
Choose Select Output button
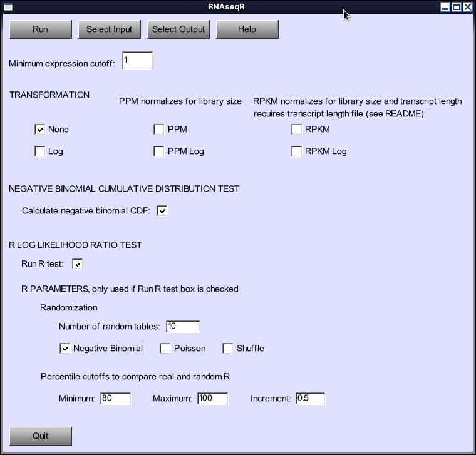click(x=178, y=29)
